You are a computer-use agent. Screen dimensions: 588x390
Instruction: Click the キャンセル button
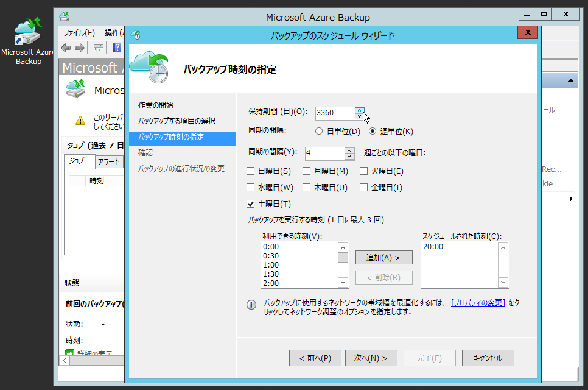click(488, 358)
